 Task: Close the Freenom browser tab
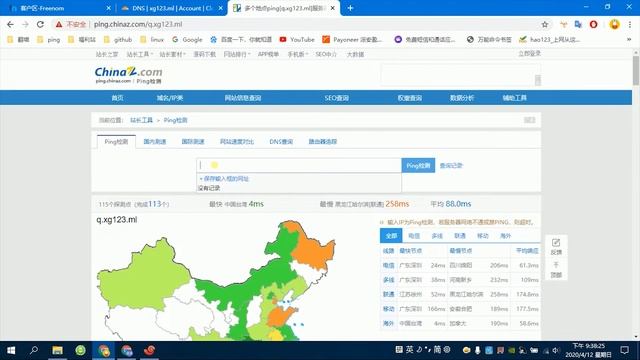[x=108, y=8]
